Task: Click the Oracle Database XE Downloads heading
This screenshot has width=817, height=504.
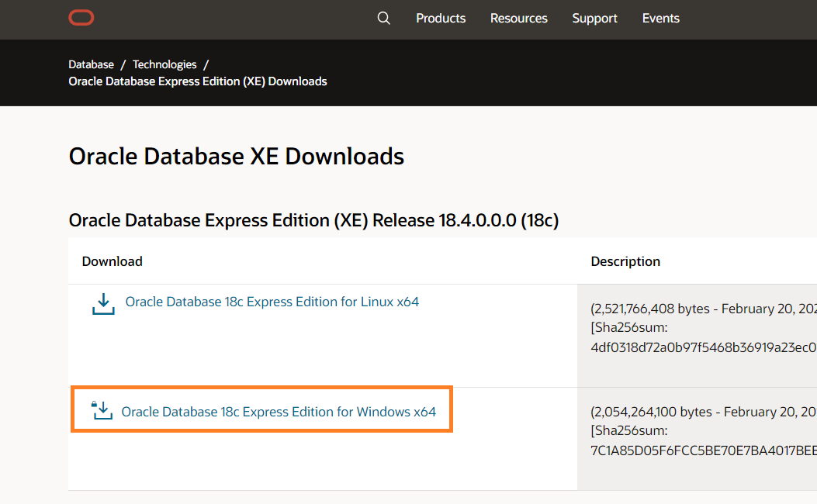Action: tap(236, 156)
